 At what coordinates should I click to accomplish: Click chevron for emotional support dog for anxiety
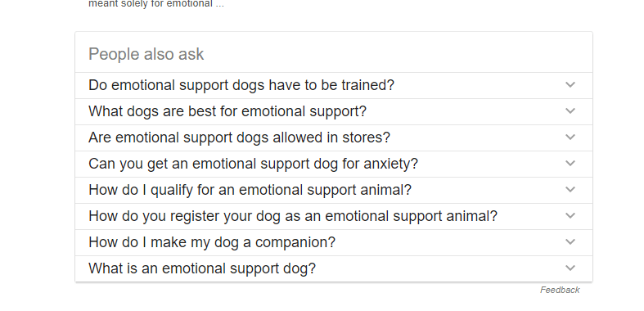coord(570,163)
